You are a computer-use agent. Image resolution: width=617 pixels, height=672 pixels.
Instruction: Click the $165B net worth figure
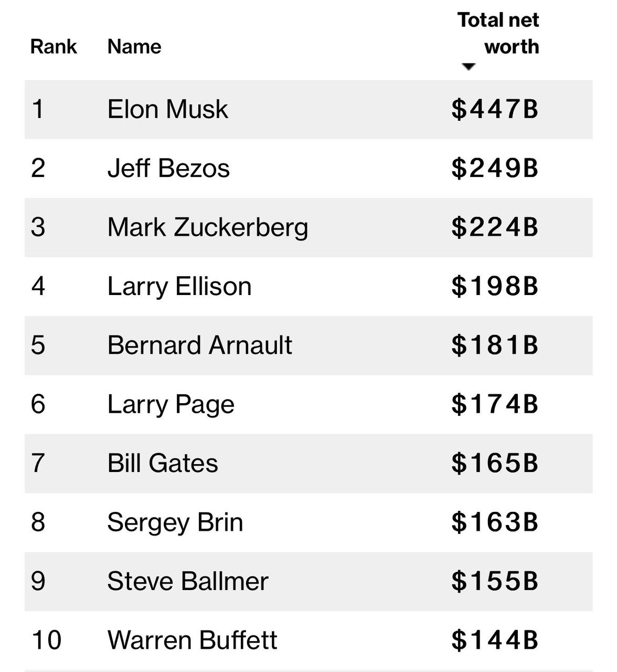tap(495, 464)
